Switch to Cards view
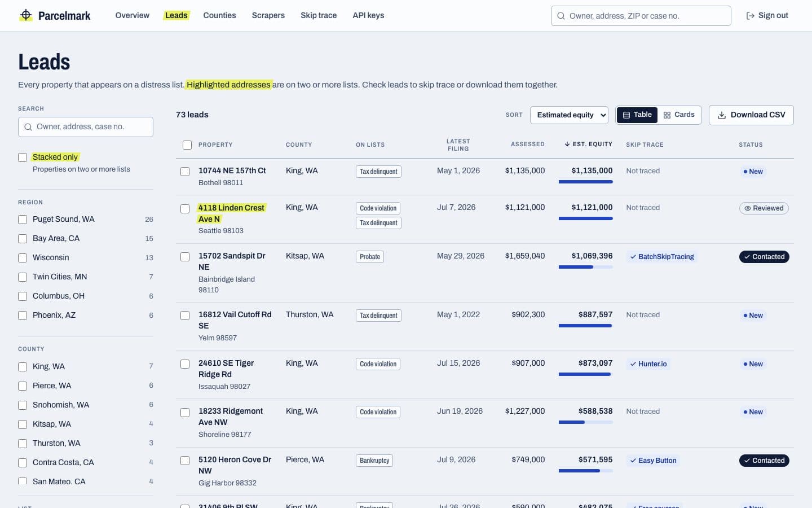Viewport: 812px width, 508px height. click(679, 115)
